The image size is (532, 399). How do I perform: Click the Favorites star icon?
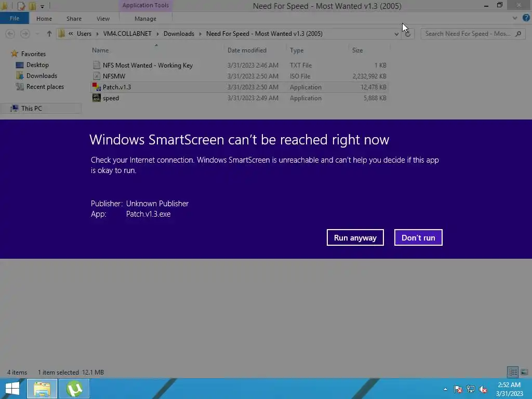coord(14,54)
